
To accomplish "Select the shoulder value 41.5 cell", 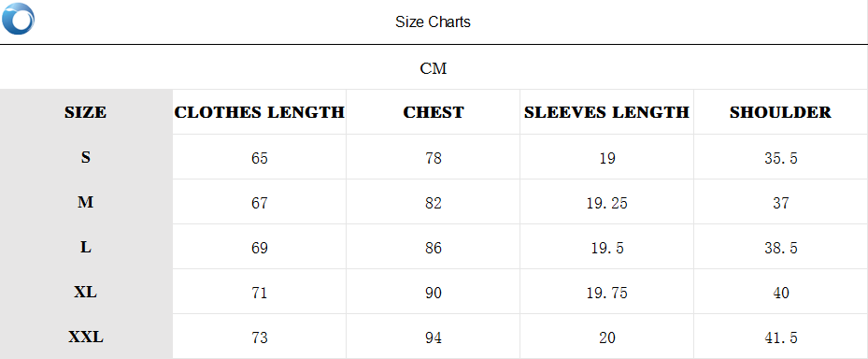I will pos(780,337).
